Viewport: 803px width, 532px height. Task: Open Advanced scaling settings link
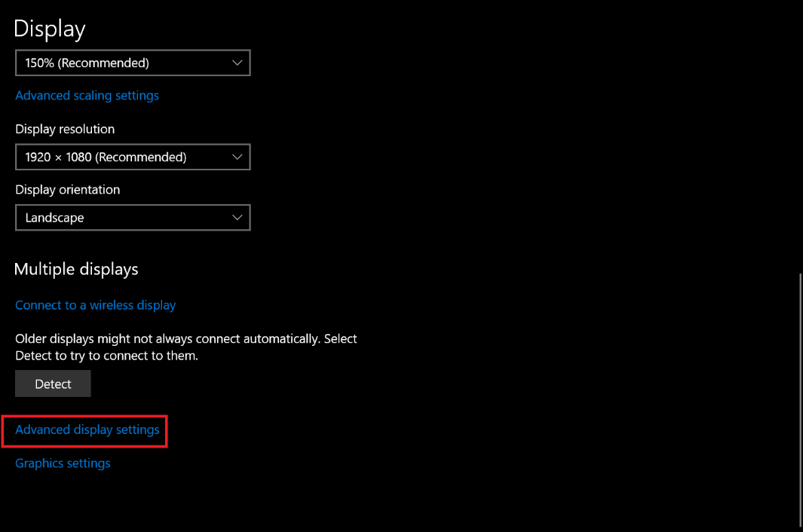87,96
